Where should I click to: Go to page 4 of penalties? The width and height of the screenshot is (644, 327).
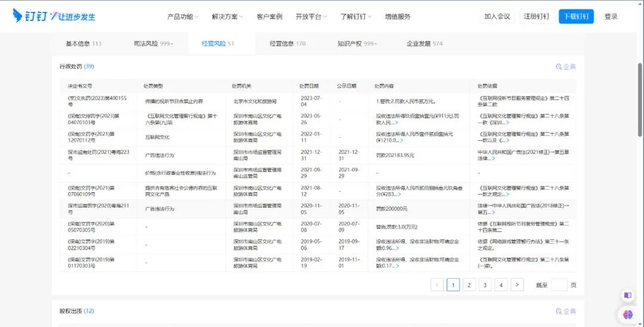tap(501, 285)
